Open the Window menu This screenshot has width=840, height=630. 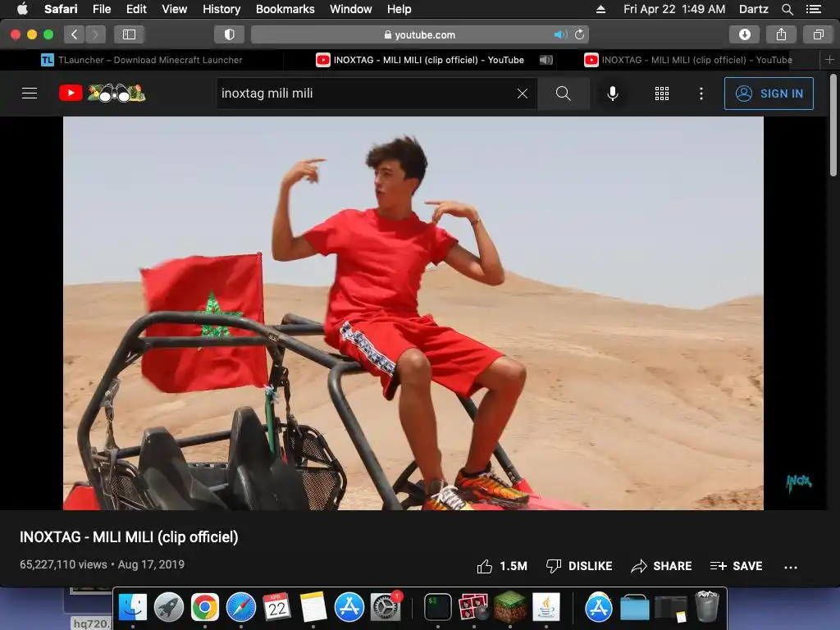350,9
